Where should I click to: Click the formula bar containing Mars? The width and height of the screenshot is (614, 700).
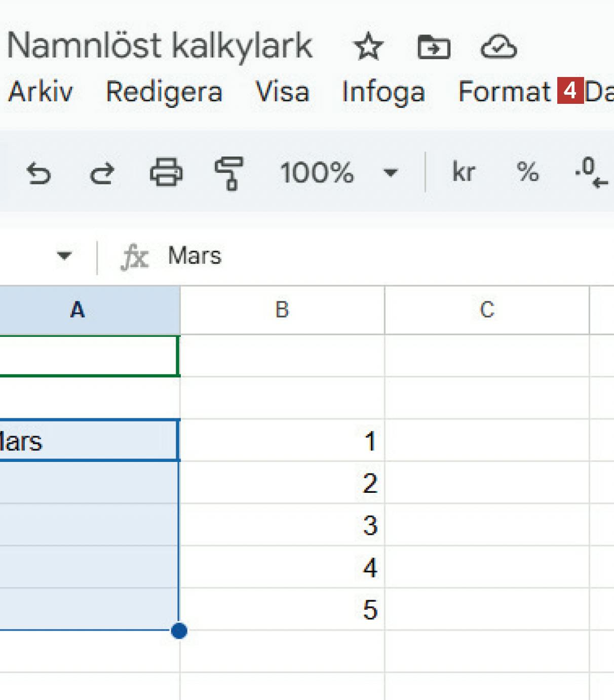[x=355, y=256]
